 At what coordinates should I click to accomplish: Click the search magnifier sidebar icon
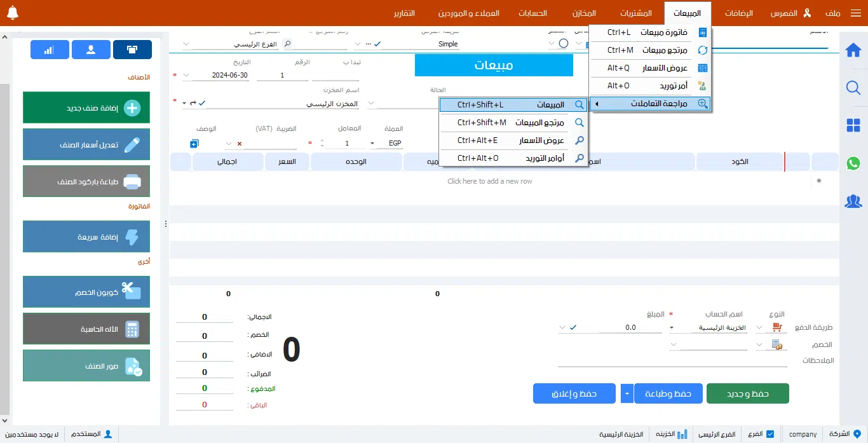(x=853, y=88)
